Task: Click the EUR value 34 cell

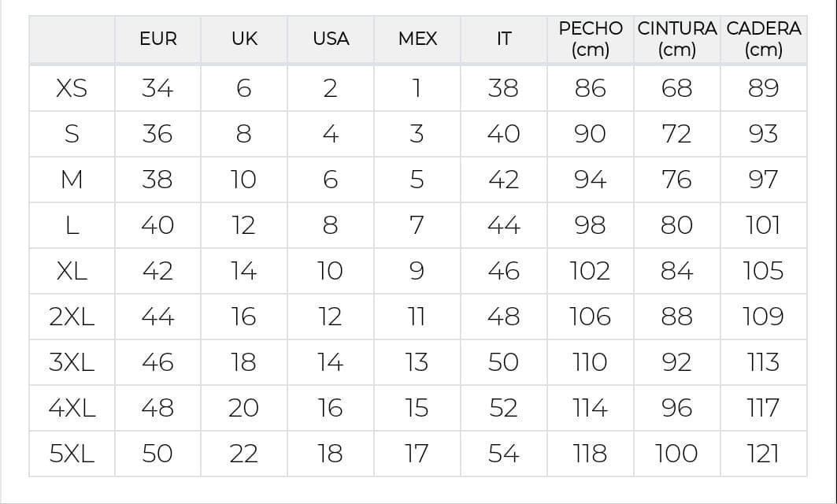Action: [157, 88]
